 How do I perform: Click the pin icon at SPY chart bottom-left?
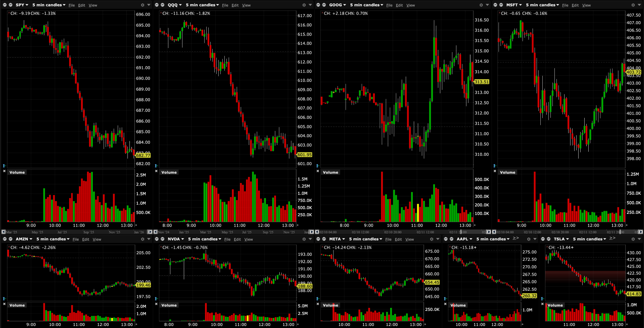click(x=4, y=166)
